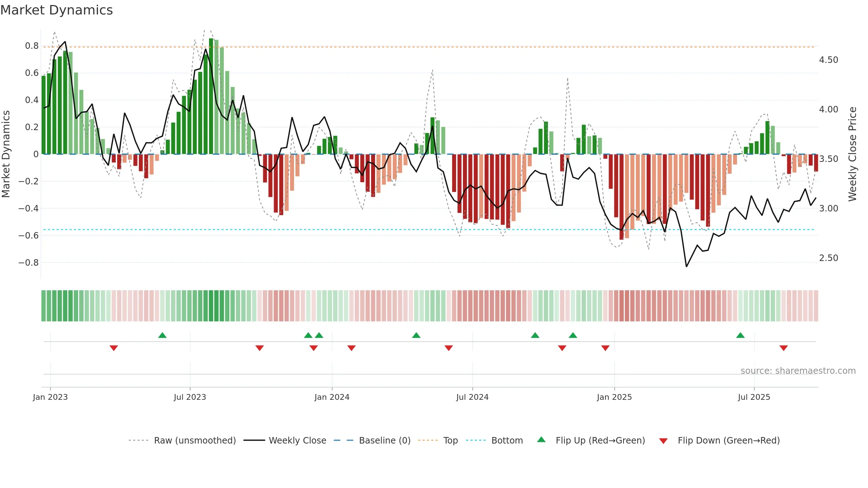
Task: Click the vertical Weekly Close Price axis title
Action: (852, 154)
